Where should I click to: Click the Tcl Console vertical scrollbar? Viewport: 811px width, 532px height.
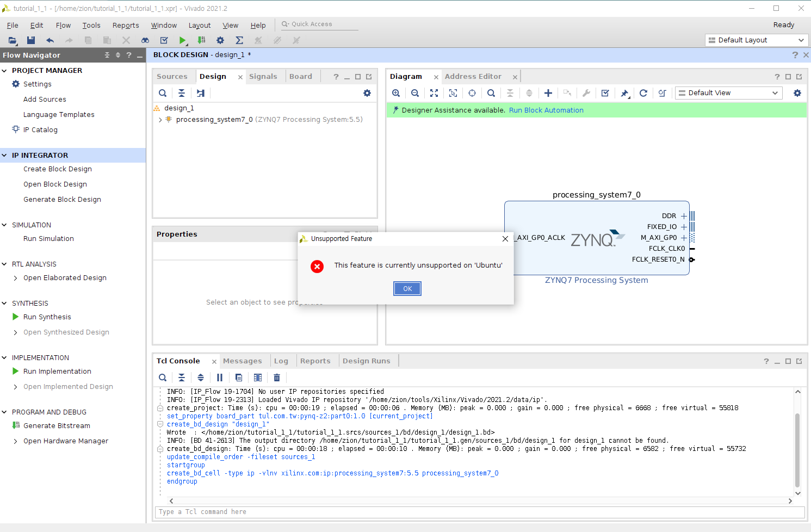797,450
